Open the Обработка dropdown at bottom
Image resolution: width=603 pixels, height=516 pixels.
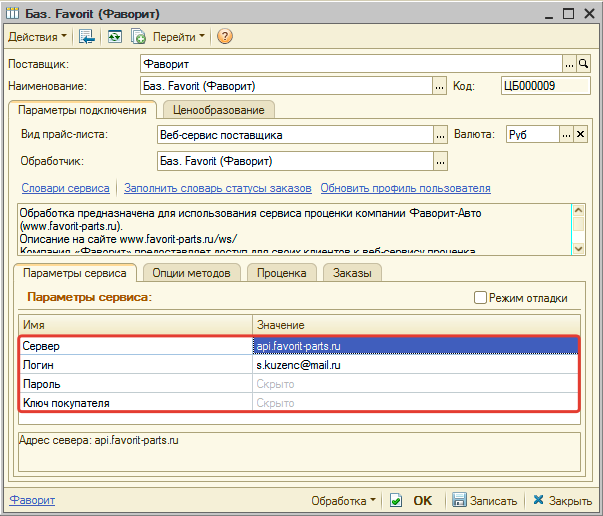coord(343,501)
